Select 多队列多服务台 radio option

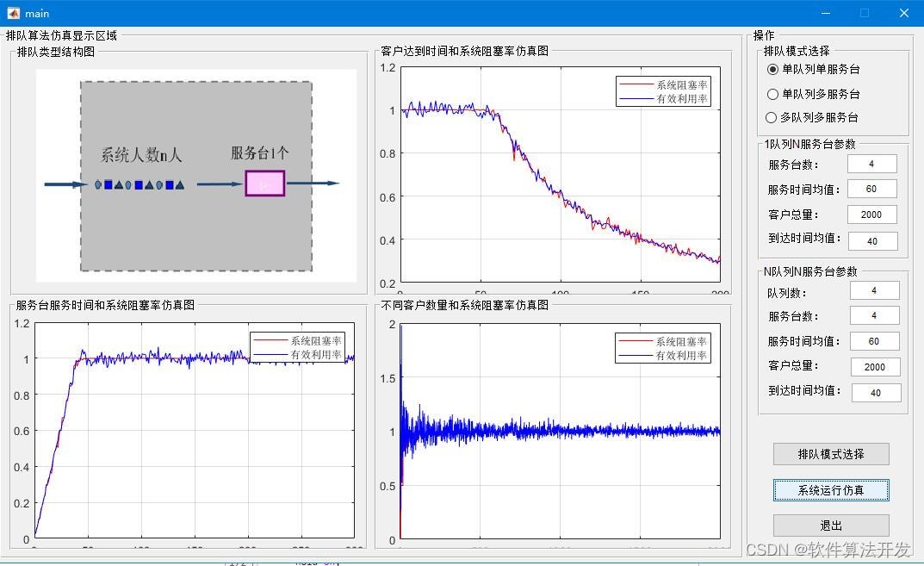click(x=812, y=117)
